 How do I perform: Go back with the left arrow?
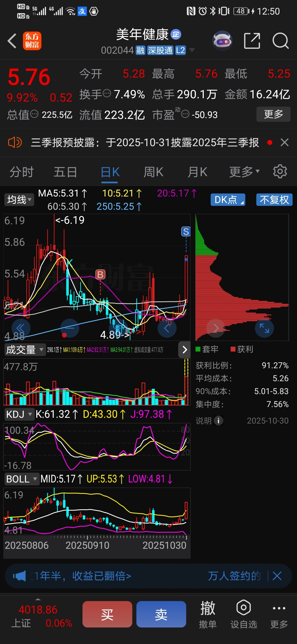point(12,41)
